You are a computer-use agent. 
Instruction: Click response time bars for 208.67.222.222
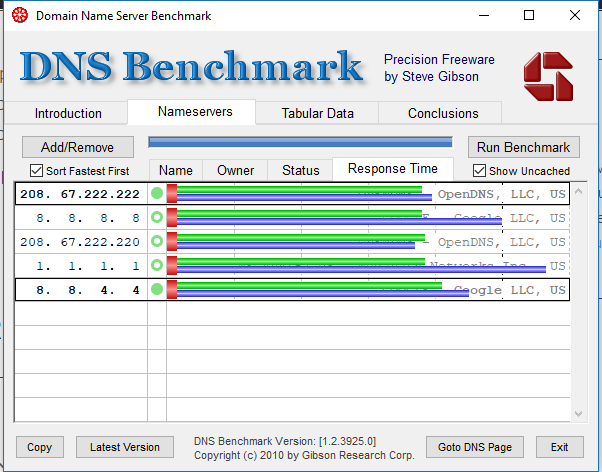299,193
